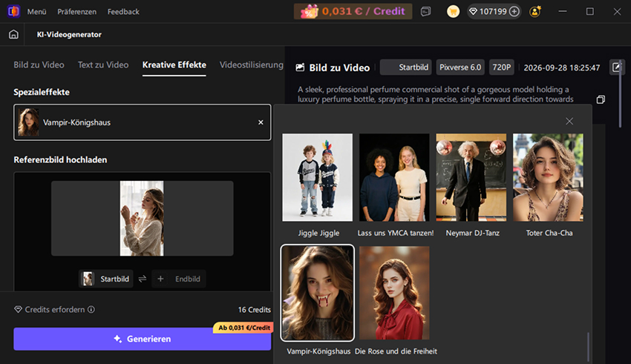
Task: Select the Vampir-Königshaus effect thumbnail
Action: [x=318, y=293]
